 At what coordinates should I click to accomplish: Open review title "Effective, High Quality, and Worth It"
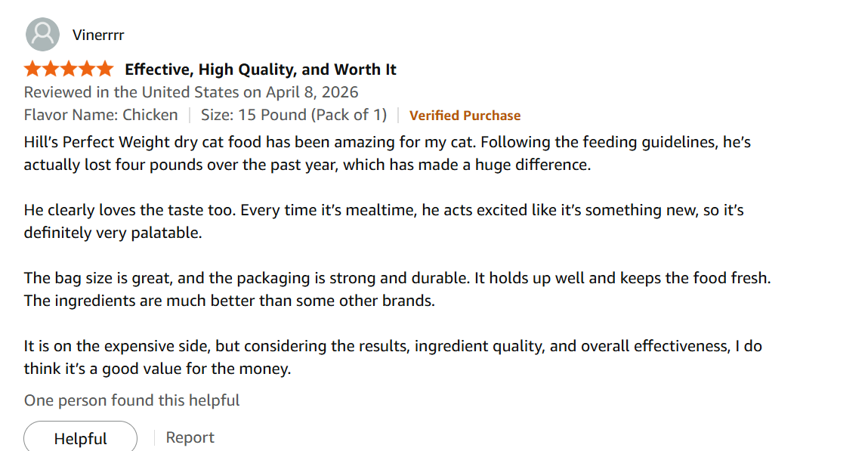[261, 70]
